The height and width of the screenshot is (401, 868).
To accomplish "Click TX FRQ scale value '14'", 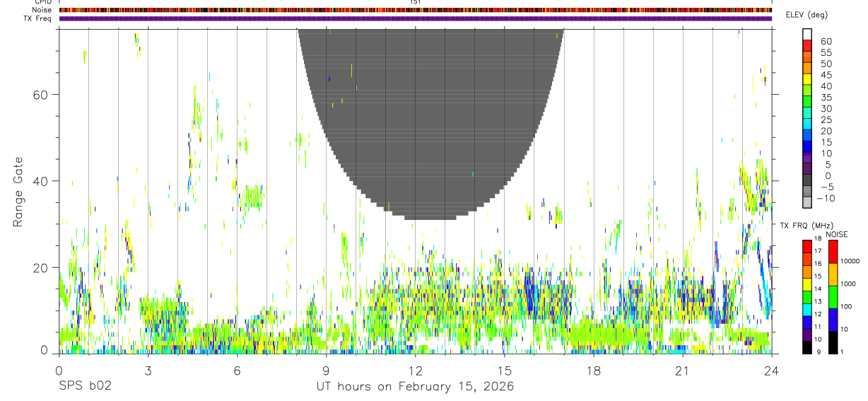I will tap(818, 289).
